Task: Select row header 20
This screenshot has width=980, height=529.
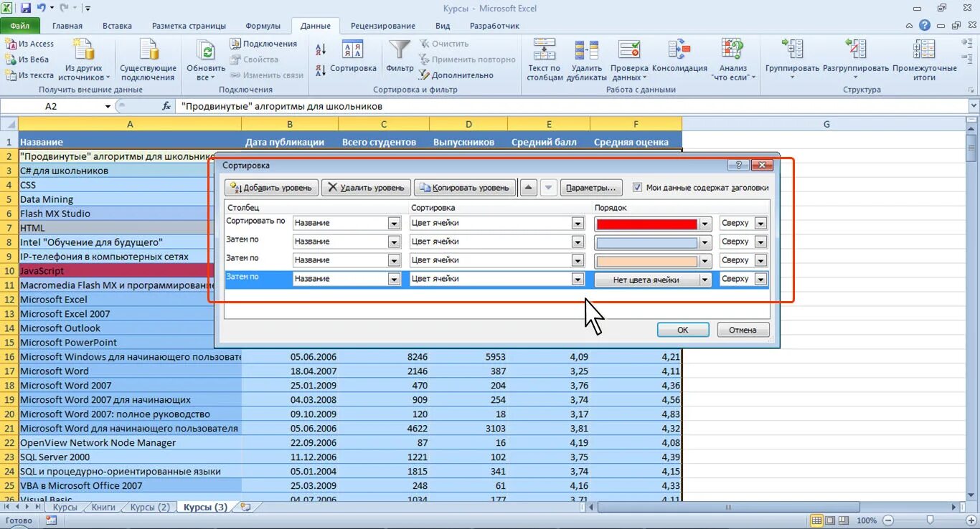Action: pyautogui.click(x=9, y=414)
